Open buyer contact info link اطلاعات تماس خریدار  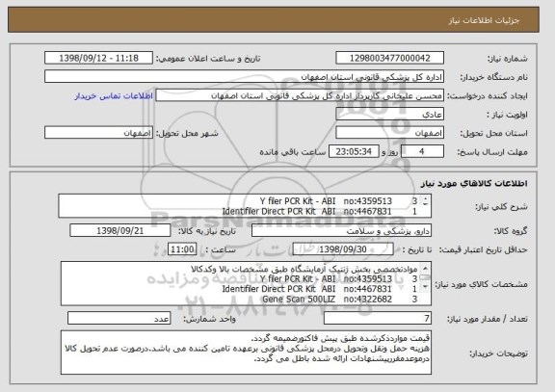tap(114, 96)
